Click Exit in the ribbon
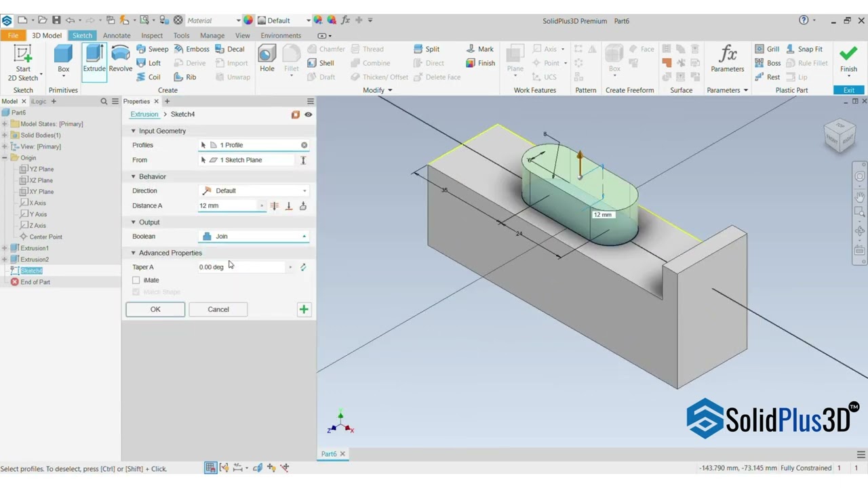868x488 pixels. 849,90
